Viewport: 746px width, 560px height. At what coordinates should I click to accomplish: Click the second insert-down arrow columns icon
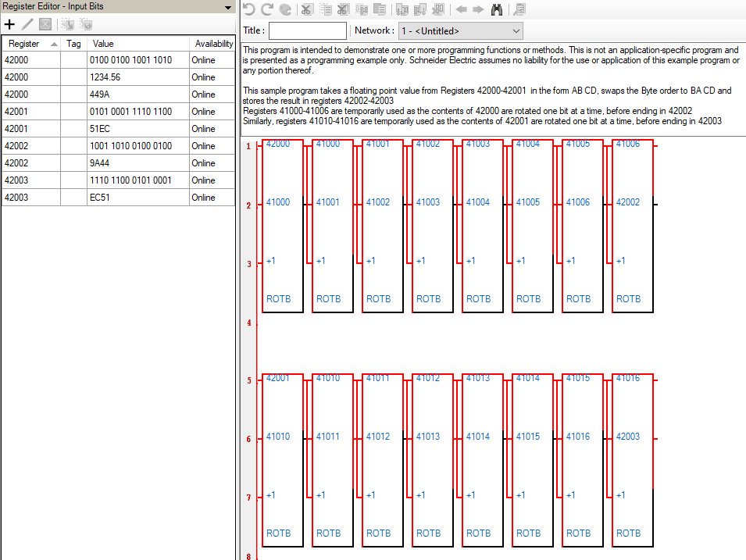point(420,9)
